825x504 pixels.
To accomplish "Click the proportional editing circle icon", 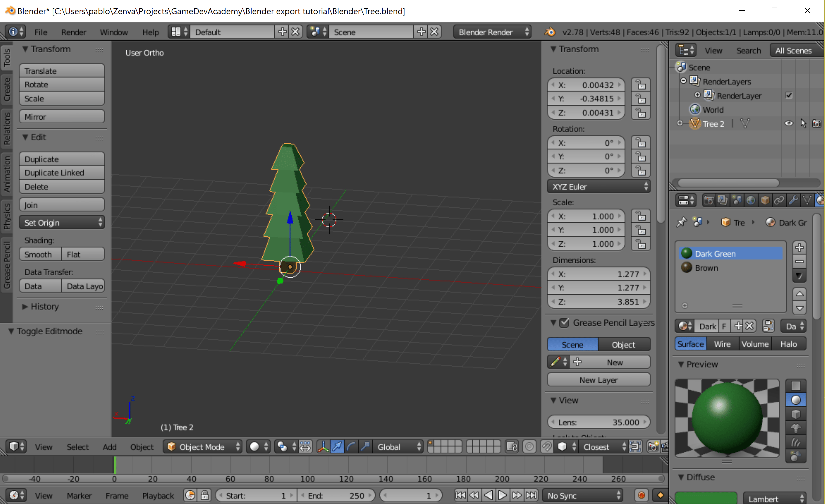I will coord(529,447).
